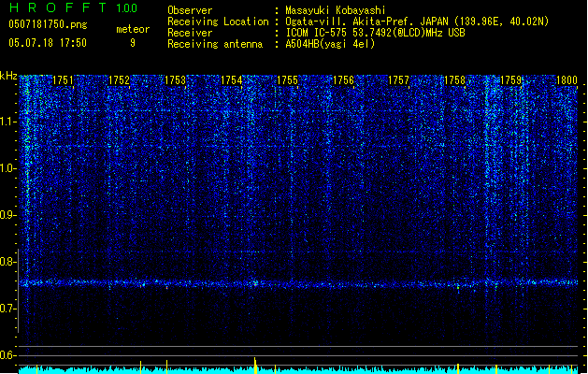Click the 1755 time marker
The height and width of the screenshot is (374, 588).
pos(287,80)
